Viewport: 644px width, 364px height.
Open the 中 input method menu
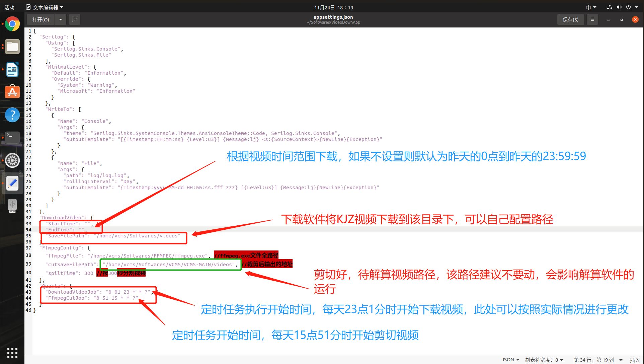tap(591, 7)
